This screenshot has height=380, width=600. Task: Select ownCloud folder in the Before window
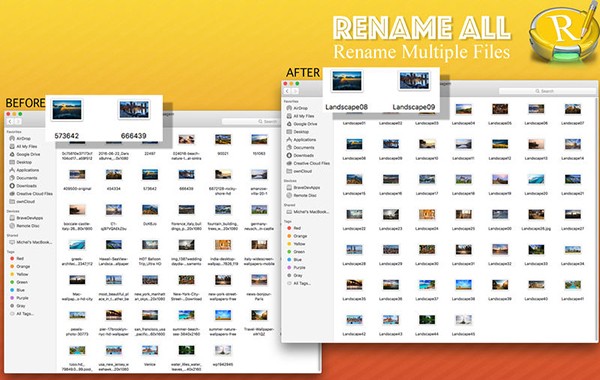coord(22,201)
